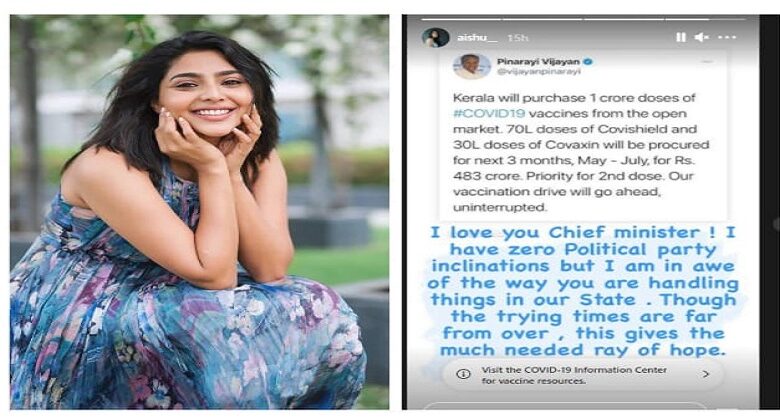
Task: Open Pinarayi Vijayan's tweet avatar
Action: coord(472,66)
